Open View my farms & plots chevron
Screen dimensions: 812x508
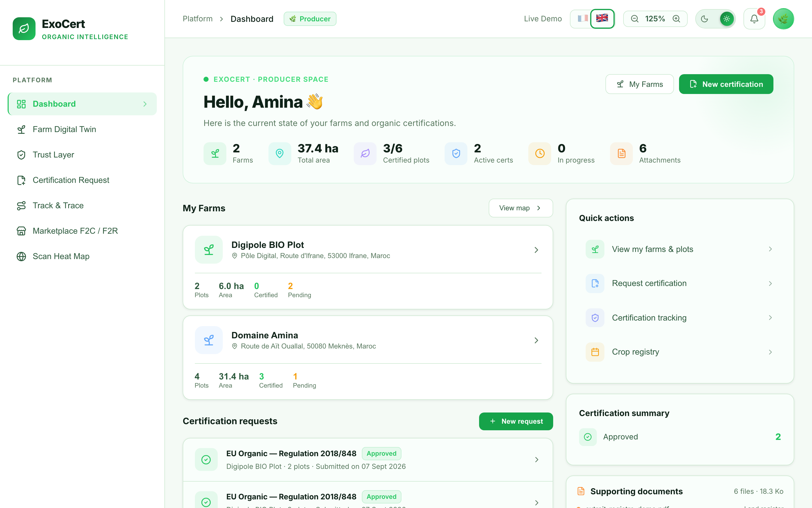point(770,249)
